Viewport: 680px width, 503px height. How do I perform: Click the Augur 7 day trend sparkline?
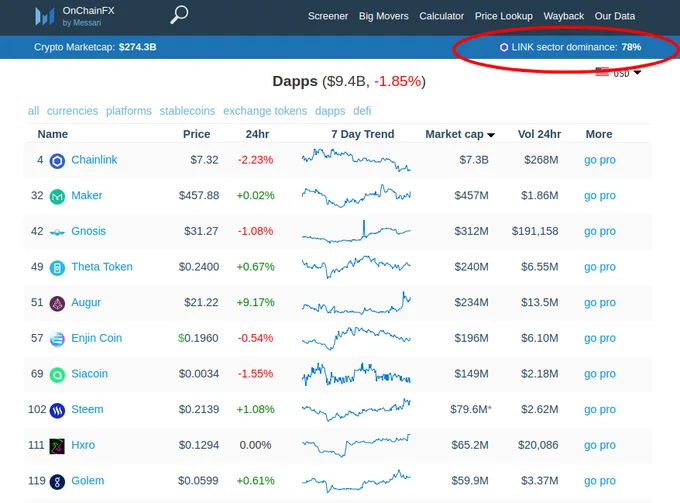pos(356,303)
